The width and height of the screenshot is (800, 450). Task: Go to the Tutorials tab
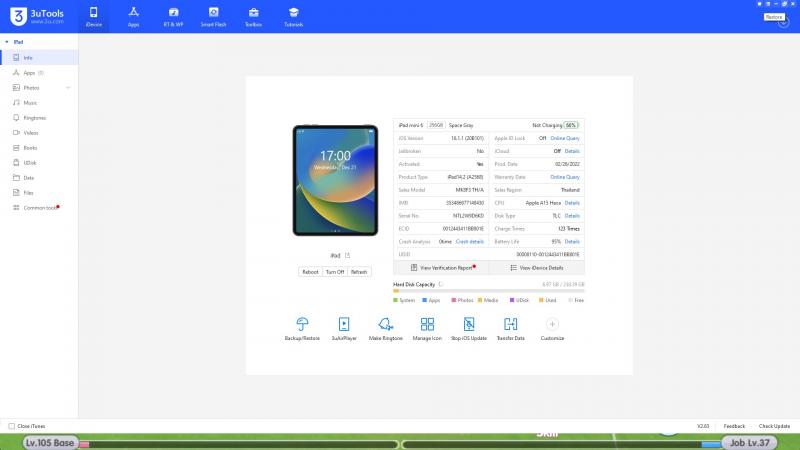[293, 14]
